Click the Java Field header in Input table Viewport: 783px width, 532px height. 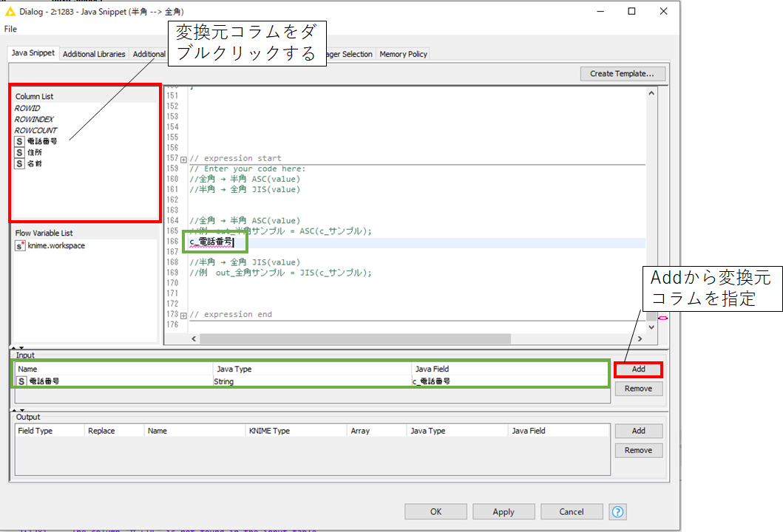[x=510, y=369]
